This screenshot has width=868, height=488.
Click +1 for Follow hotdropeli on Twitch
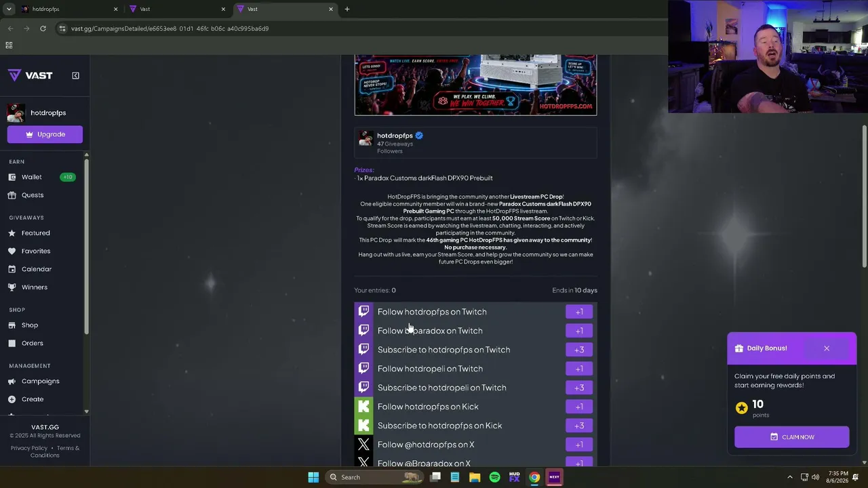(579, 369)
